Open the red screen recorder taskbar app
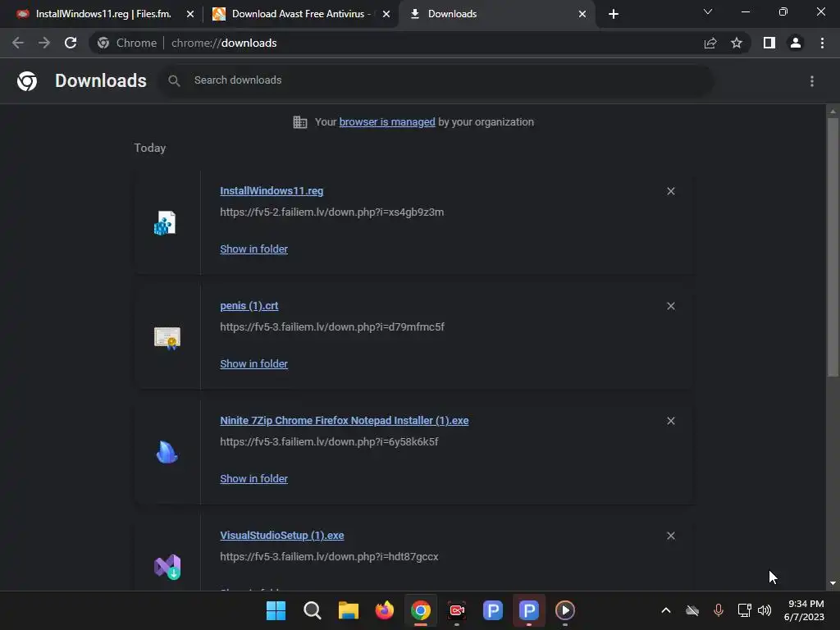The width and height of the screenshot is (840, 630). [457, 610]
